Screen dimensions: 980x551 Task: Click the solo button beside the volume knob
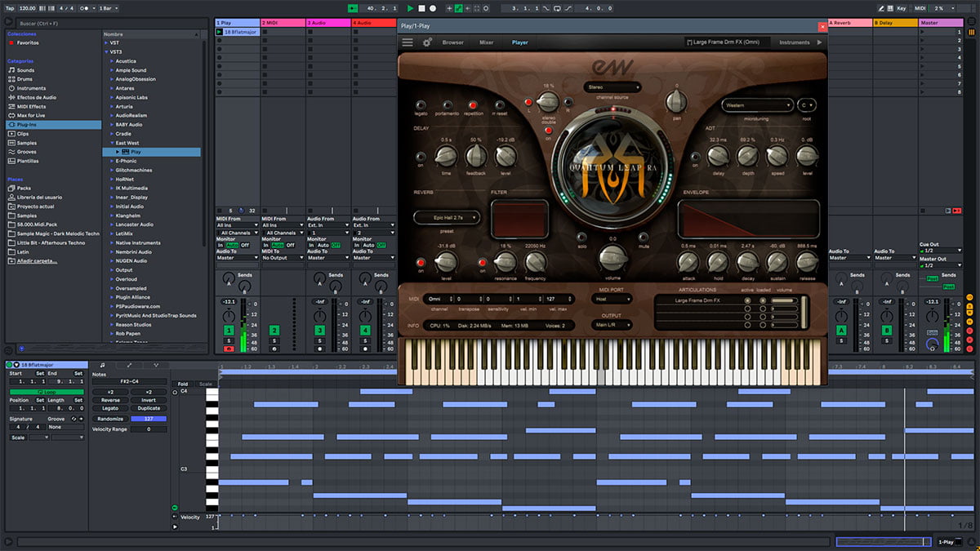pyautogui.click(x=582, y=237)
